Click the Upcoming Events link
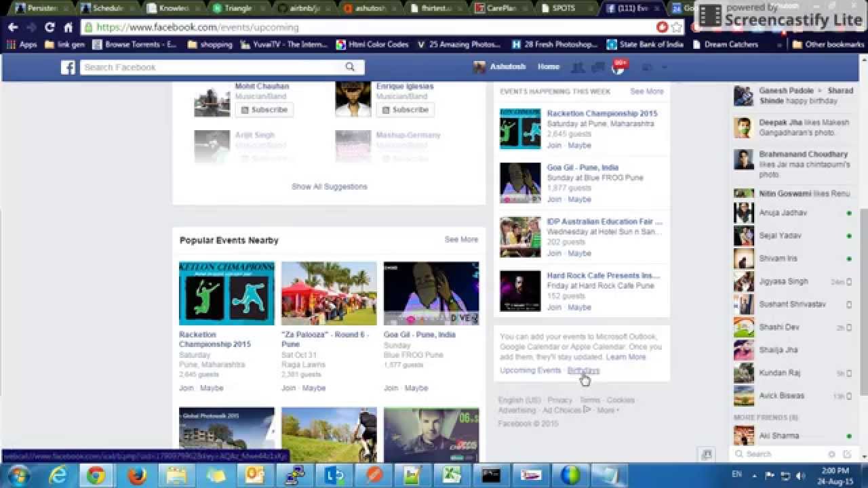This screenshot has height=488, width=868. coord(530,370)
